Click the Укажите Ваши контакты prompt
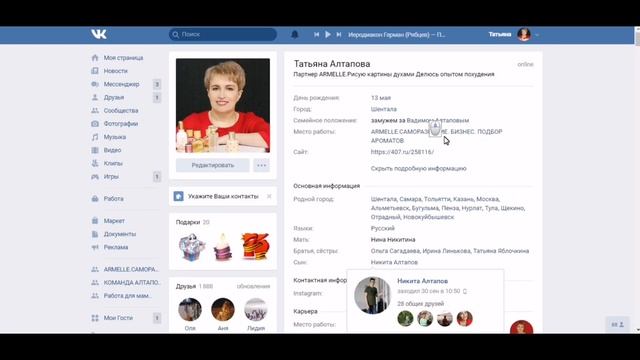The width and height of the screenshot is (640, 360). (x=223, y=196)
